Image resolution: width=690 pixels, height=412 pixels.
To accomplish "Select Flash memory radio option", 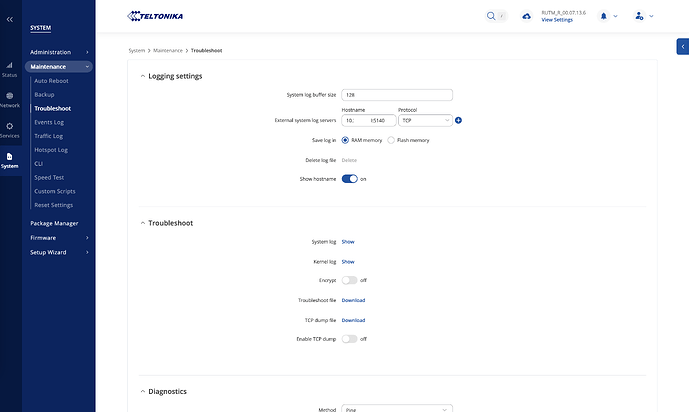I will click(391, 140).
